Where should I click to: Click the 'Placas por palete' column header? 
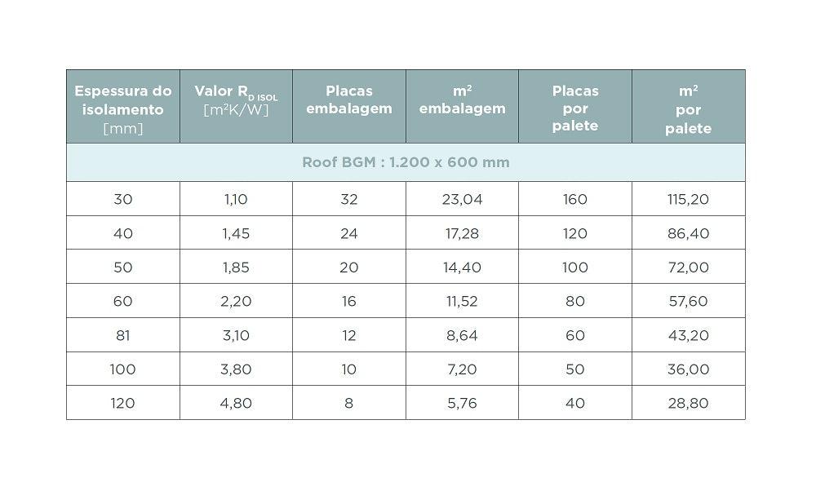click(575, 108)
